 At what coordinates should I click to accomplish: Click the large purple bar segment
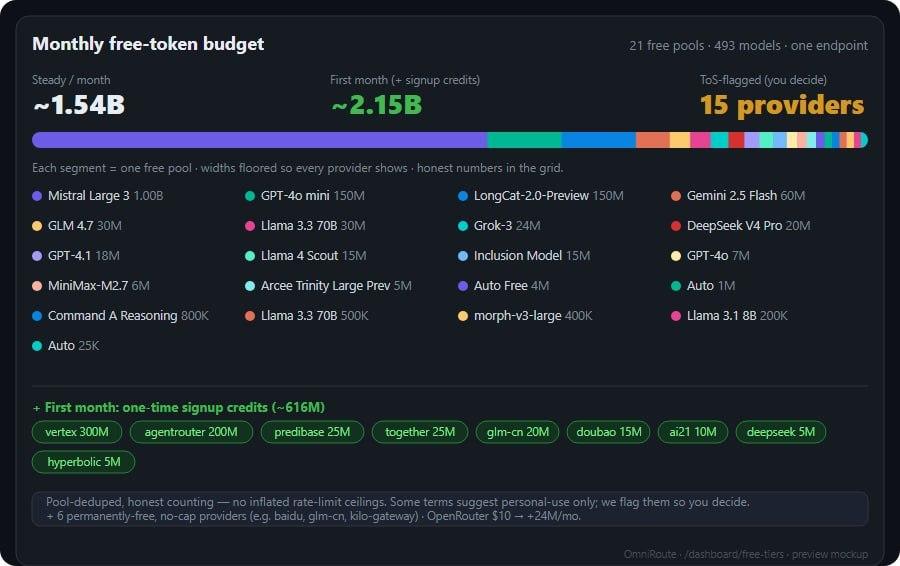point(259,140)
